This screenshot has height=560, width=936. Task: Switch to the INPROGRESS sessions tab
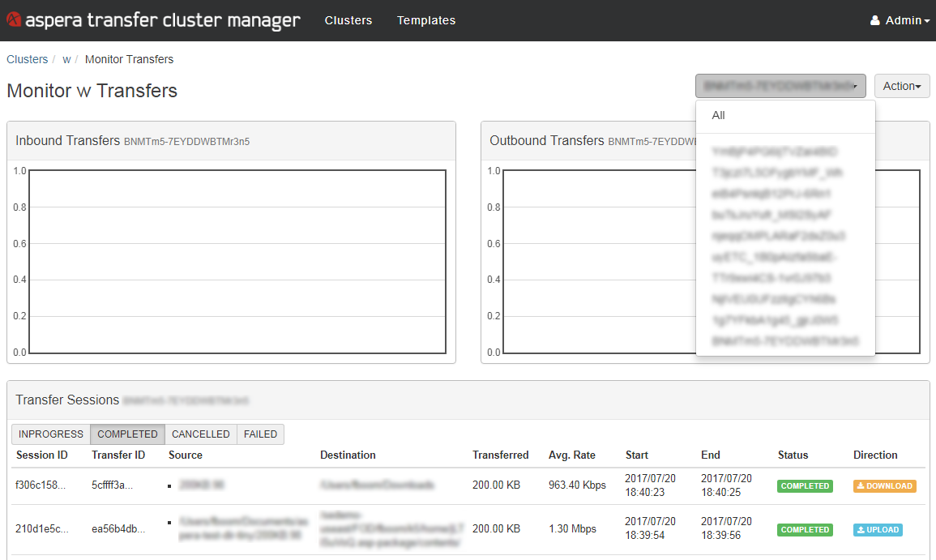click(x=51, y=434)
